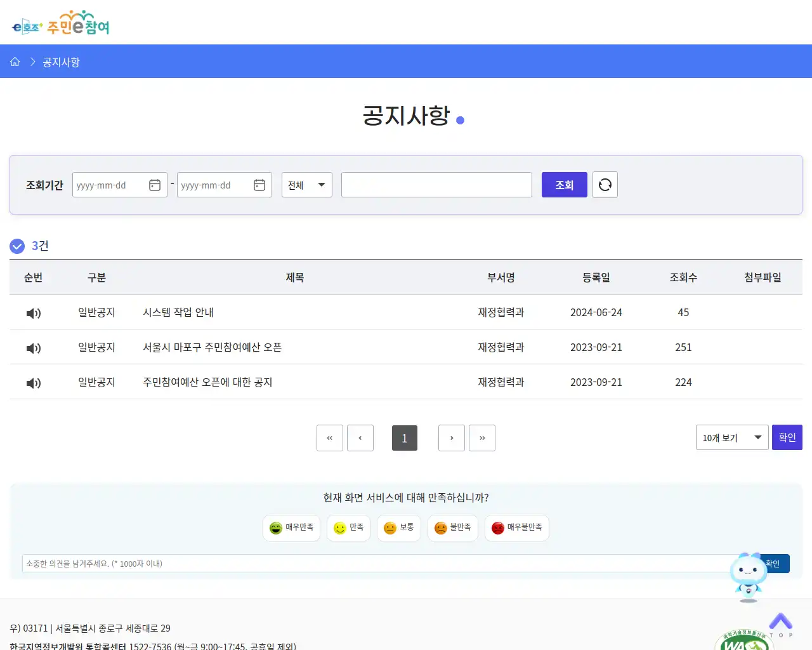Click the 부서명 column header
Image resolution: width=812 pixels, height=650 pixels.
coord(501,277)
